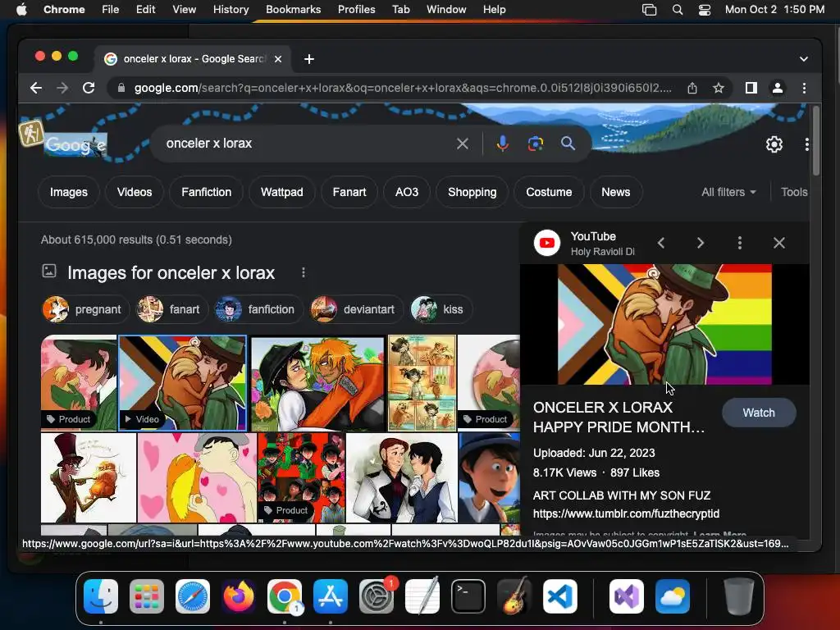Expand the All filters dropdown
The height and width of the screenshot is (630, 840).
728,192
